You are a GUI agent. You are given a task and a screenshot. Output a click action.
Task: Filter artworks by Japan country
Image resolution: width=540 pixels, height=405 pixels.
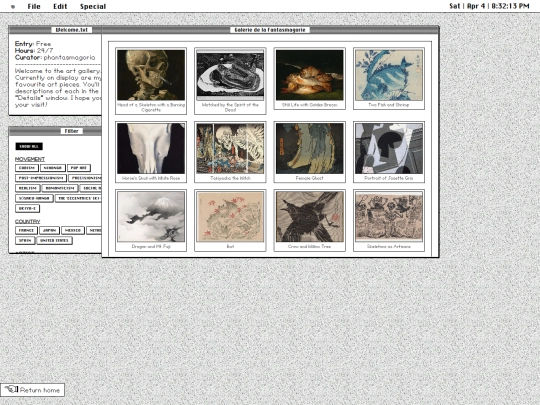coord(50,230)
